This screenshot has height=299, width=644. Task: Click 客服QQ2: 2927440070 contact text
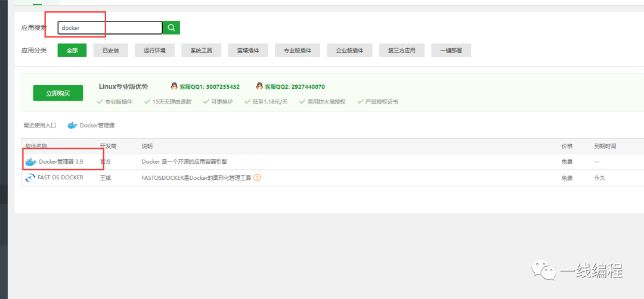coord(295,87)
